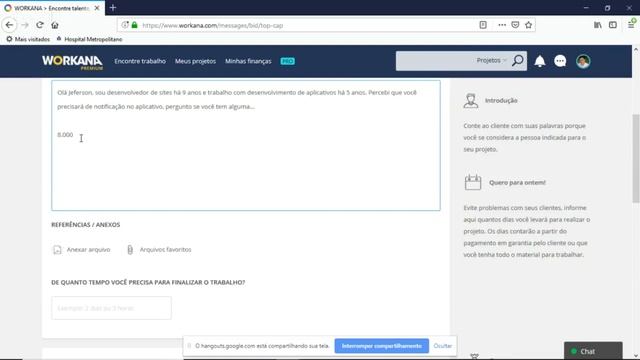
Task: Open page actions three-dots menu
Action: point(502,25)
